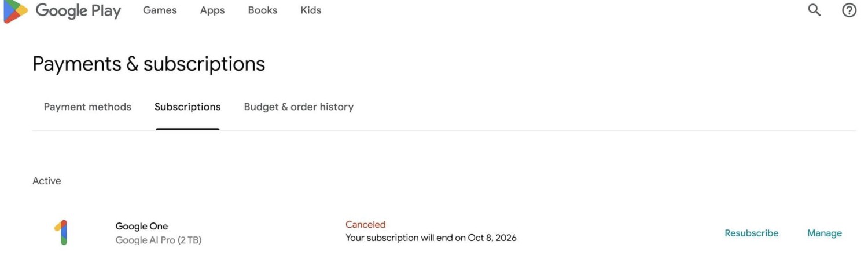Click the Active section label
The width and height of the screenshot is (868, 270).
(x=47, y=181)
